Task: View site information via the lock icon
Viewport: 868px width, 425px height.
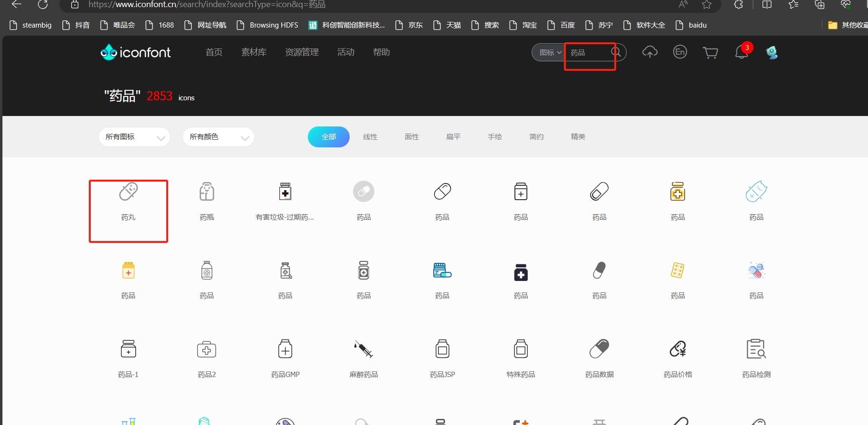Action: [75, 4]
